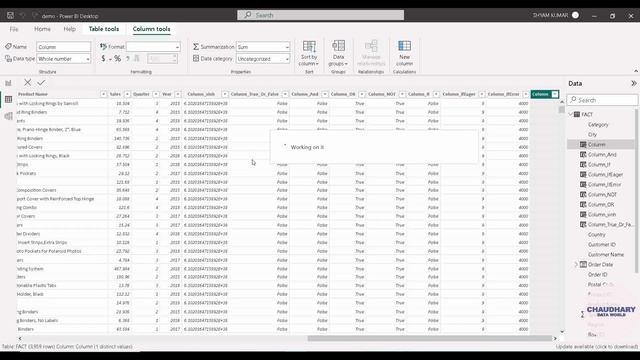640x360 pixels.
Task: Select the City field in Data pane
Action: coord(592,134)
